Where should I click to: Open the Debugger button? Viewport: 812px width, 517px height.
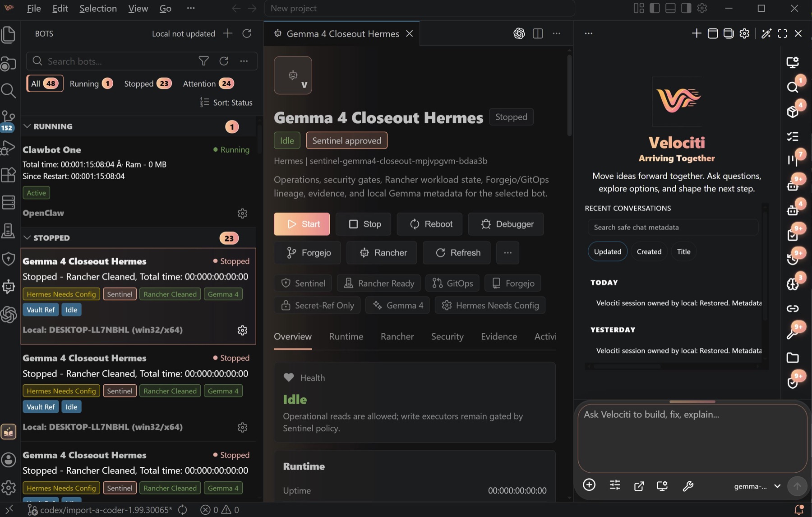coord(506,224)
